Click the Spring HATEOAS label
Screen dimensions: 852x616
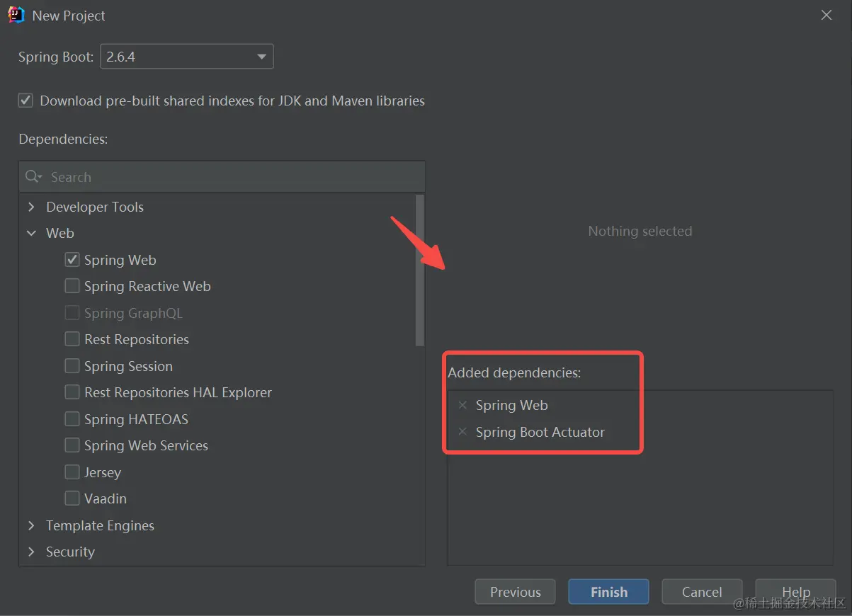tap(136, 419)
